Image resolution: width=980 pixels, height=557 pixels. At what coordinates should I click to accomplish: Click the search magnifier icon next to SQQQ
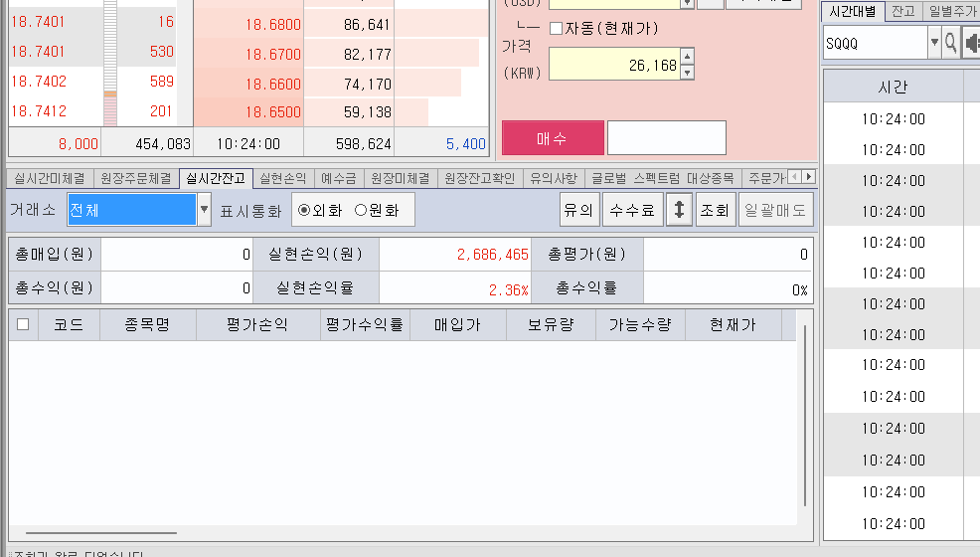tap(950, 43)
